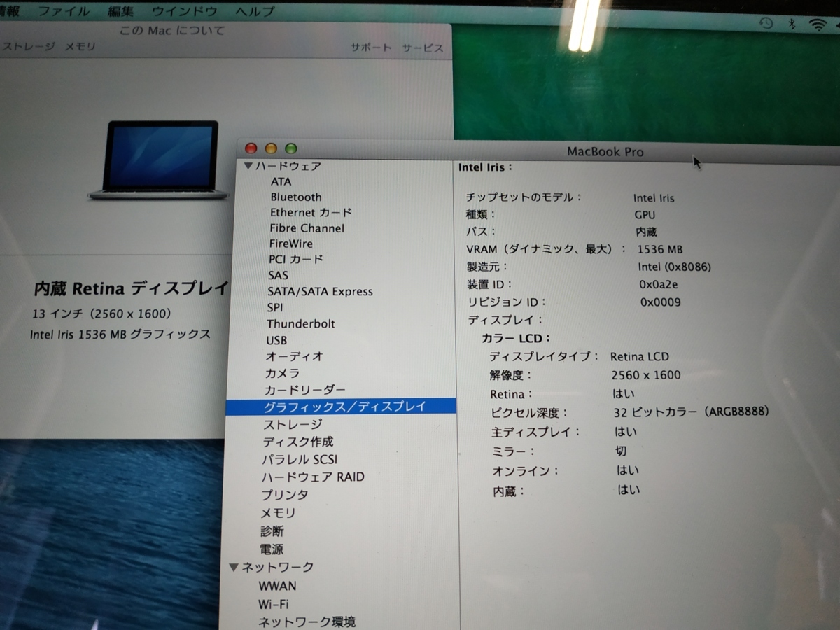This screenshot has width=840, height=630.
Task: Select FireWire in sidebar
Action: point(291,244)
